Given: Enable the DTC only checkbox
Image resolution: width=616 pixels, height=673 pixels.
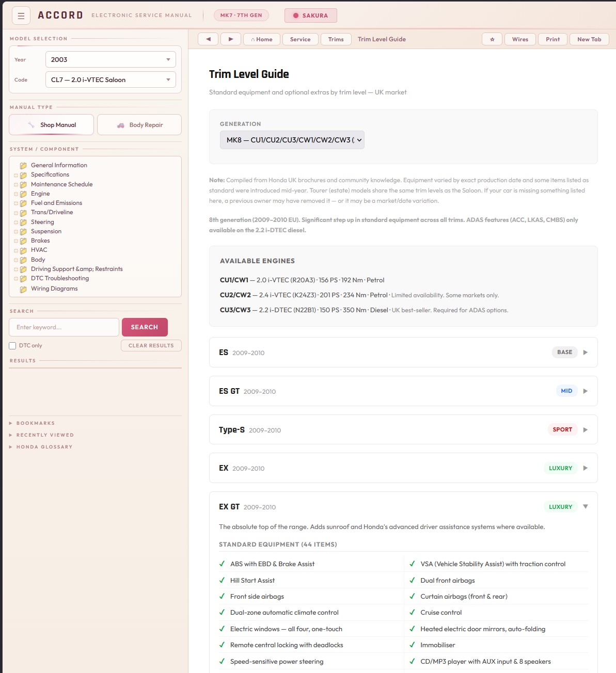Looking at the screenshot, I should 13,346.
